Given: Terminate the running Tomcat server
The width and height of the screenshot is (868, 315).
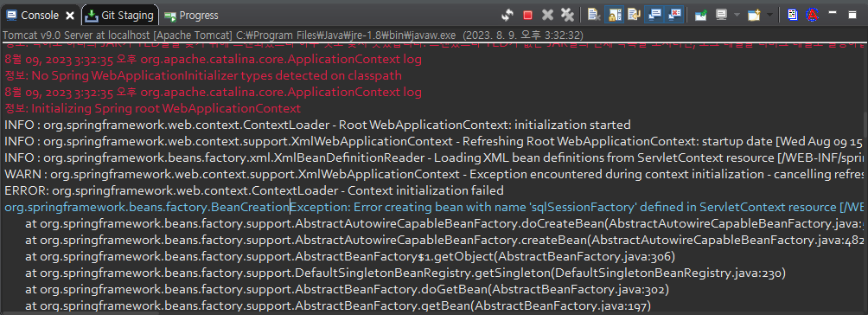Looking at the screenshot, I should coord(527,15).
